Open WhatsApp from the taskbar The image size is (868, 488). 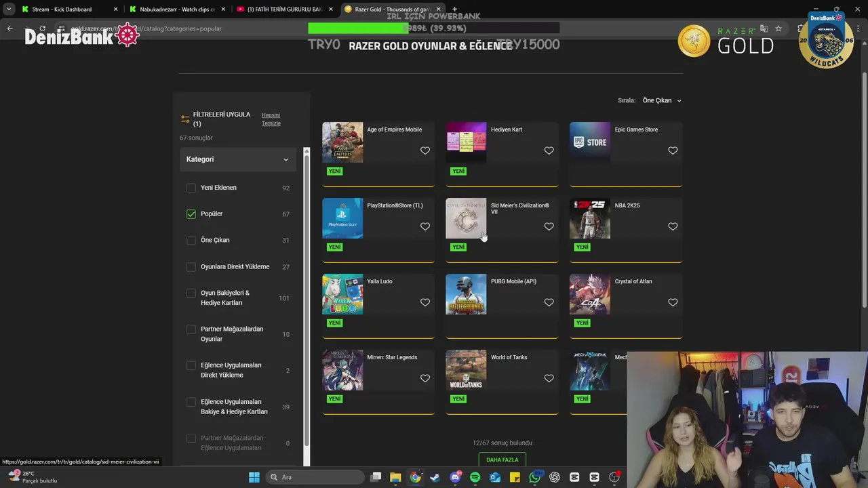tap(534, 477)
